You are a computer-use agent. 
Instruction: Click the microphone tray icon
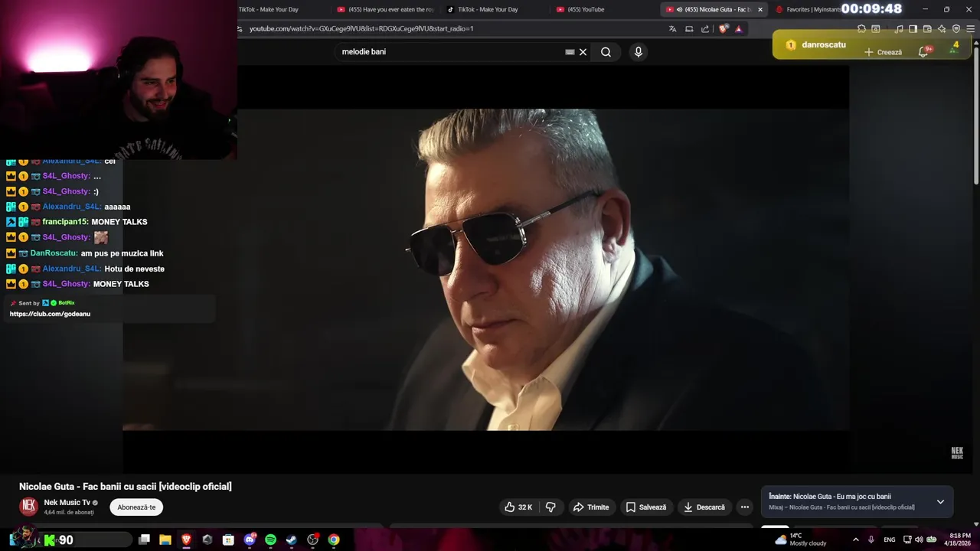point(871,540)
